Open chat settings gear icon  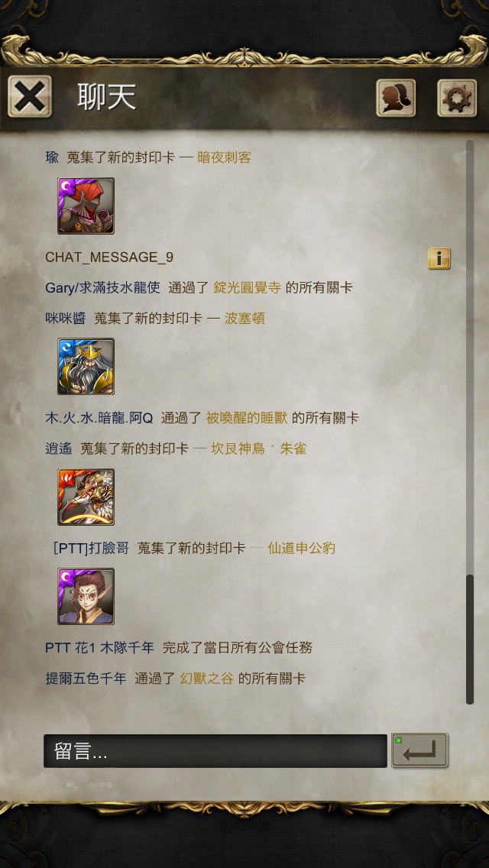click(457, 98)
